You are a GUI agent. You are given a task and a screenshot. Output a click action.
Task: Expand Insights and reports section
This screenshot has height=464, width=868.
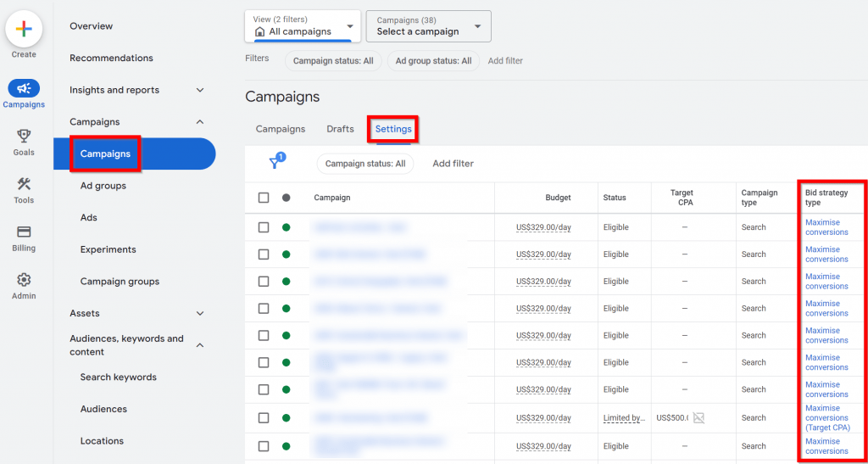200,90
